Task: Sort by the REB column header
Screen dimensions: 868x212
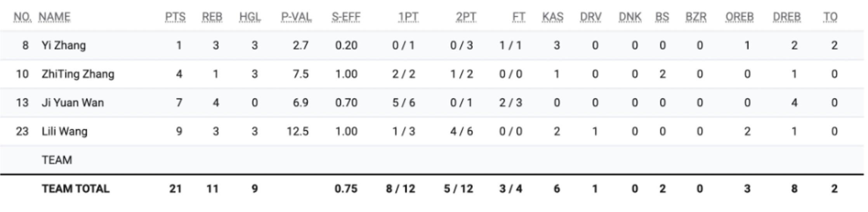Action: [x=212, y=17]
